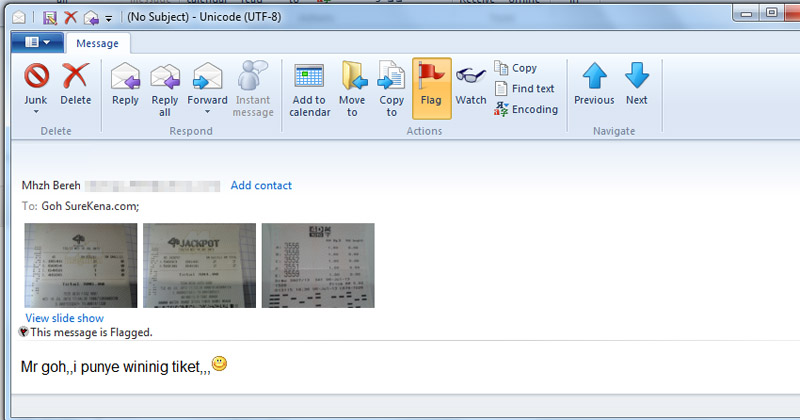Open the first ticket photo thumbnail
The height and width of the screenshot is (420, 800).
click(81, 265)
